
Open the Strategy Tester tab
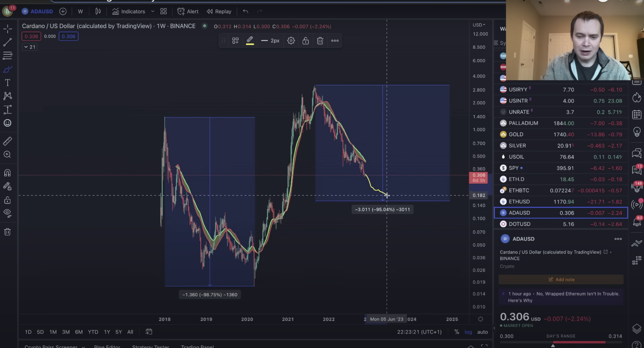point(151,346)
